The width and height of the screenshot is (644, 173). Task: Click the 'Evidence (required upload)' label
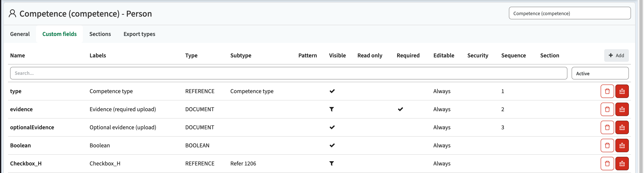coord(123,109)
